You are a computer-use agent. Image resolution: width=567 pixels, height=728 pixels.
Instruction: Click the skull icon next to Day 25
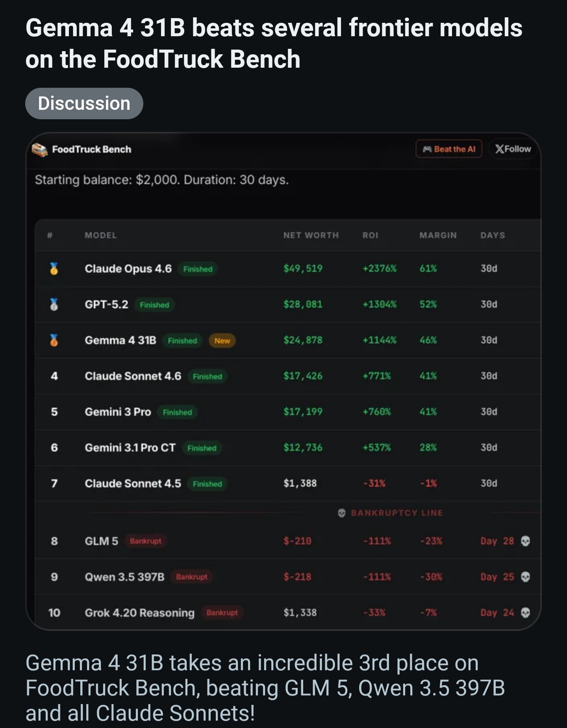tap(525, 577)
